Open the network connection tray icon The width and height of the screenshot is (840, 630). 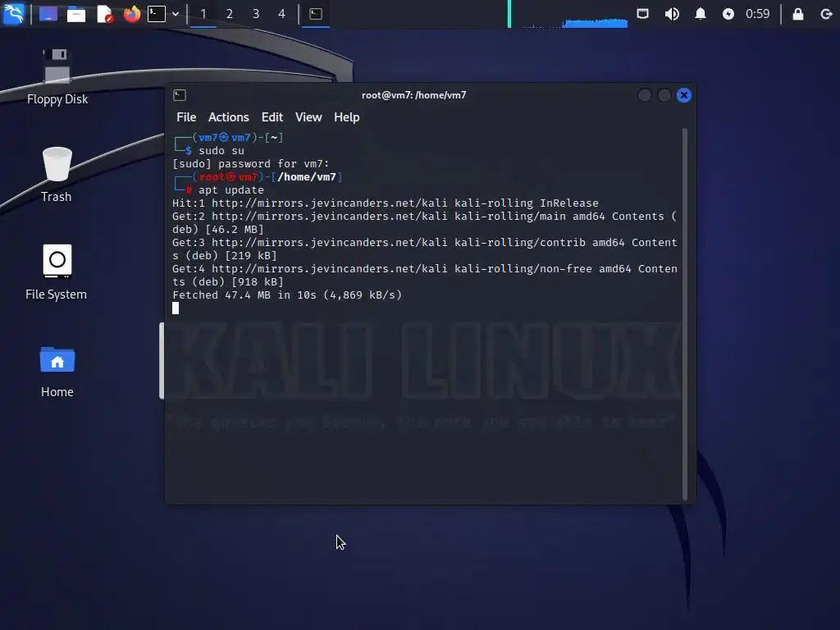(642, 13)
